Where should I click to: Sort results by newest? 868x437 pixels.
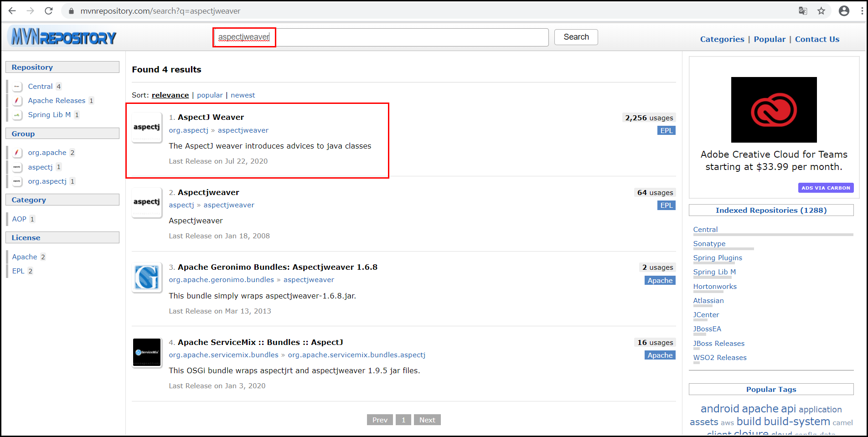[243, 95]
